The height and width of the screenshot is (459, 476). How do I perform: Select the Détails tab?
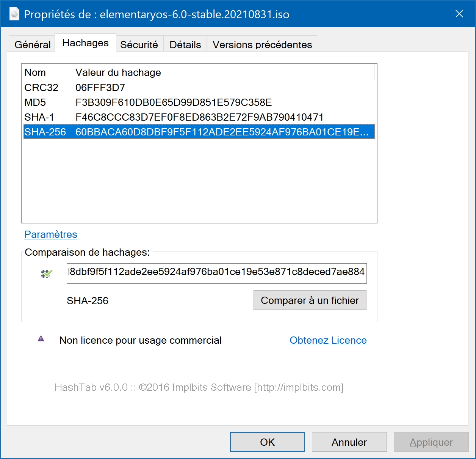(x=185, y=44)
